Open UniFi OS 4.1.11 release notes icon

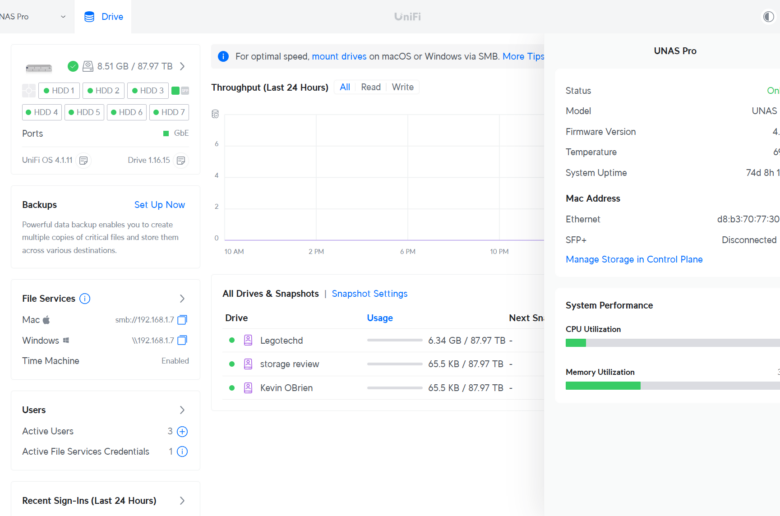(84, 160)
